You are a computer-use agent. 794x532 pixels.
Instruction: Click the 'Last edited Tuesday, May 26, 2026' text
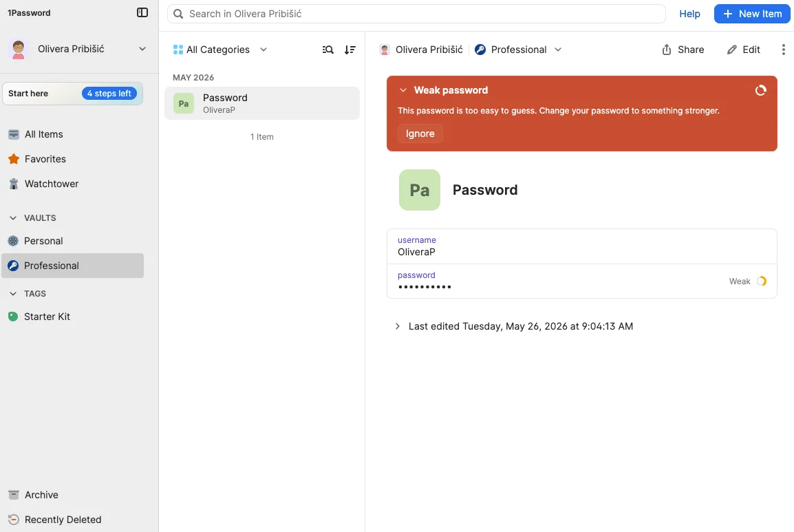[x=521, y=326]
